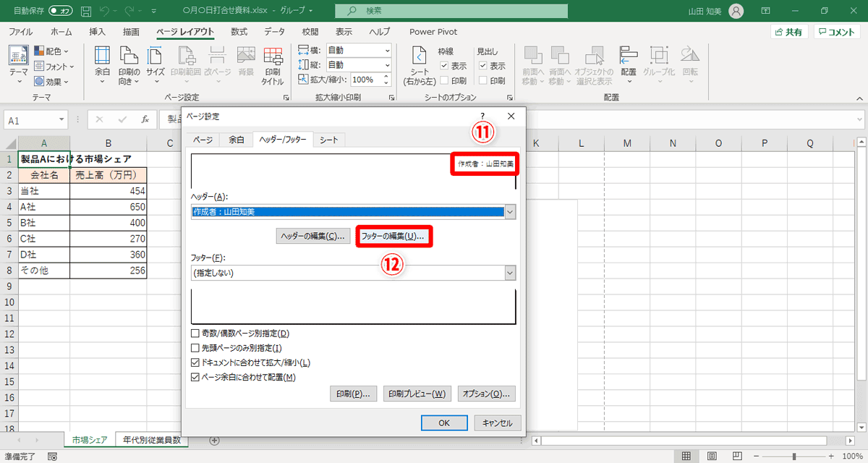
Task: Check different first page (先頭ページのみ別指定)
Action: coord(195,348)
